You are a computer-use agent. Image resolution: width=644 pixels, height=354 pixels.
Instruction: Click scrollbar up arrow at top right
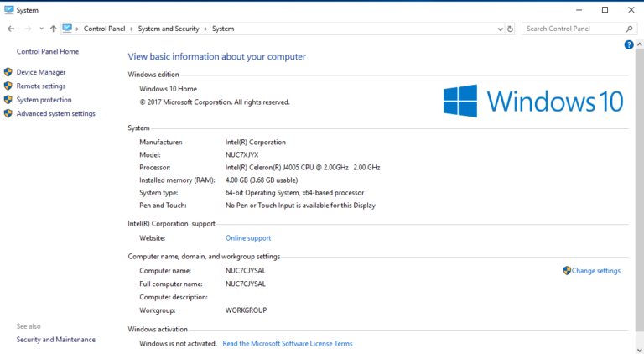pos(640,44)
